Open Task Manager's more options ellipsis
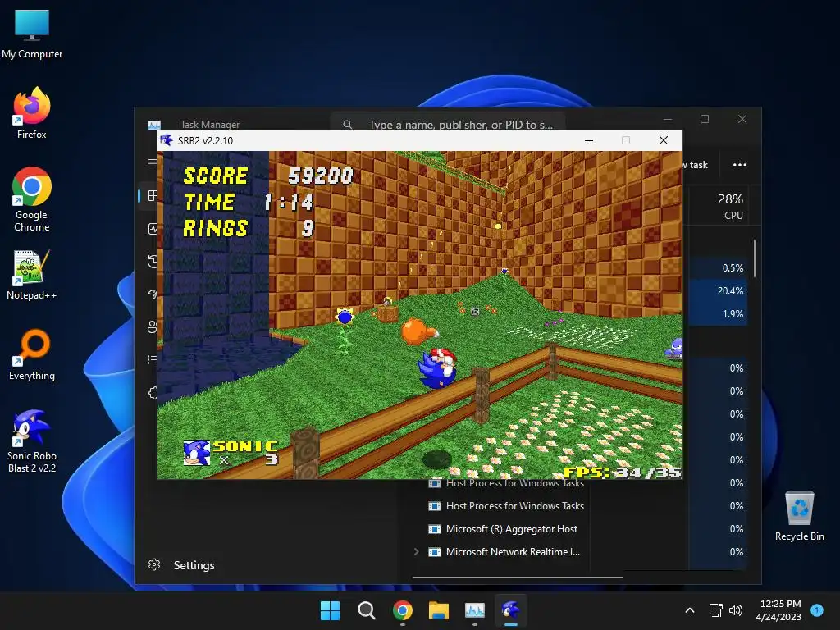This screenshot has height=630, width=840. point(740,164)
